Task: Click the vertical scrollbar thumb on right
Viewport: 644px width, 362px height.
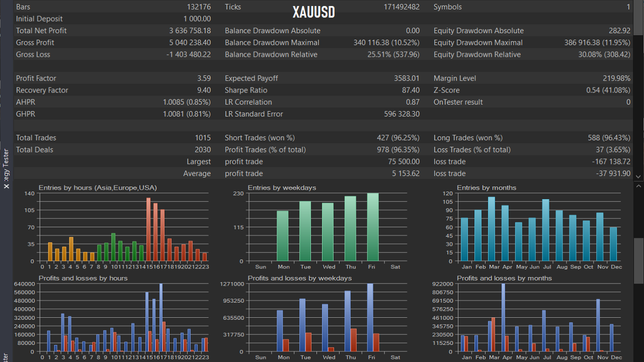Action: [638, 260]
